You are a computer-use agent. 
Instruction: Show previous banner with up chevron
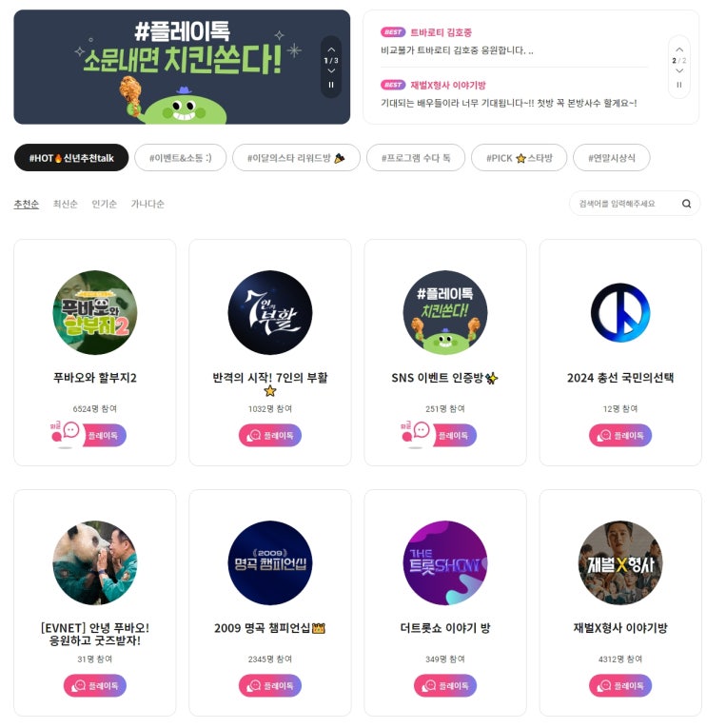point(331,49)
